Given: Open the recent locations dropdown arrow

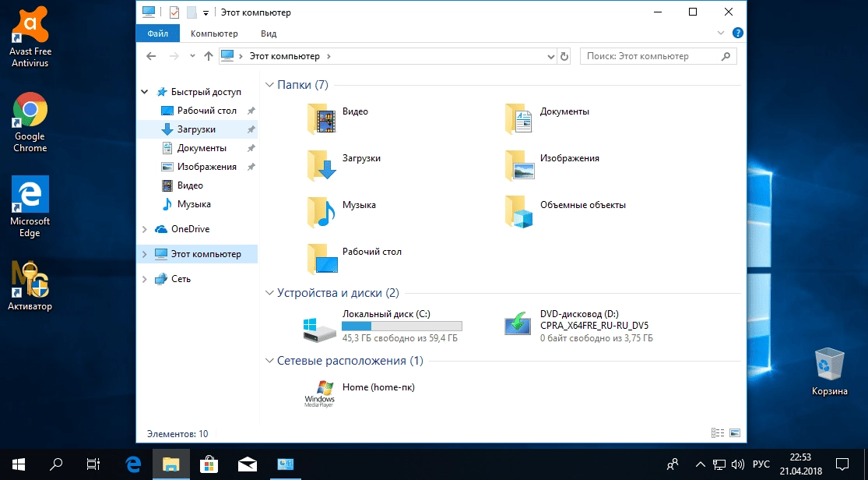Looking at the screenshot, I should point(192,56).
